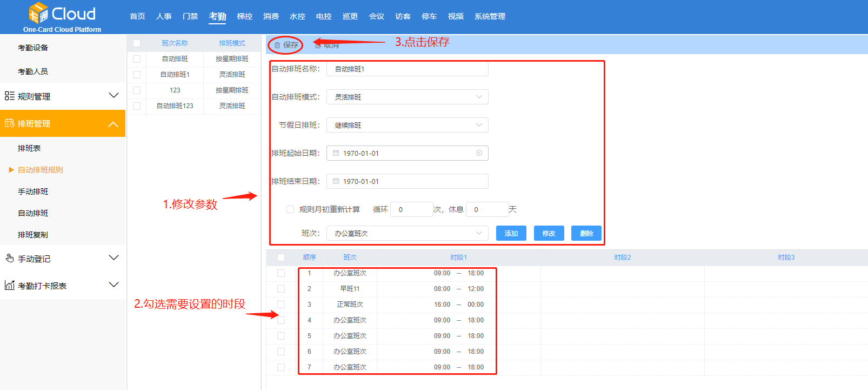Switch to the 系统管理 menu
The image size is (868, 390).
(490, 16)
